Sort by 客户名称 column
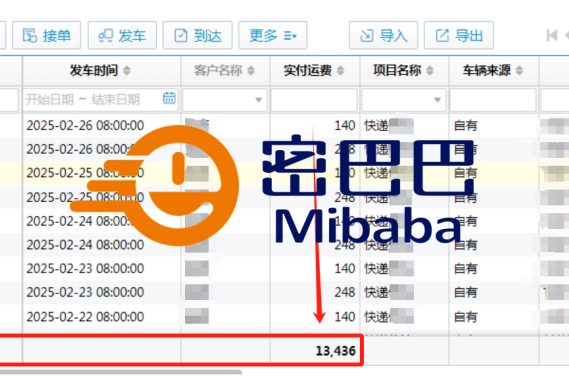This screenshot has height=378, width=569. [x=251, y=70]
